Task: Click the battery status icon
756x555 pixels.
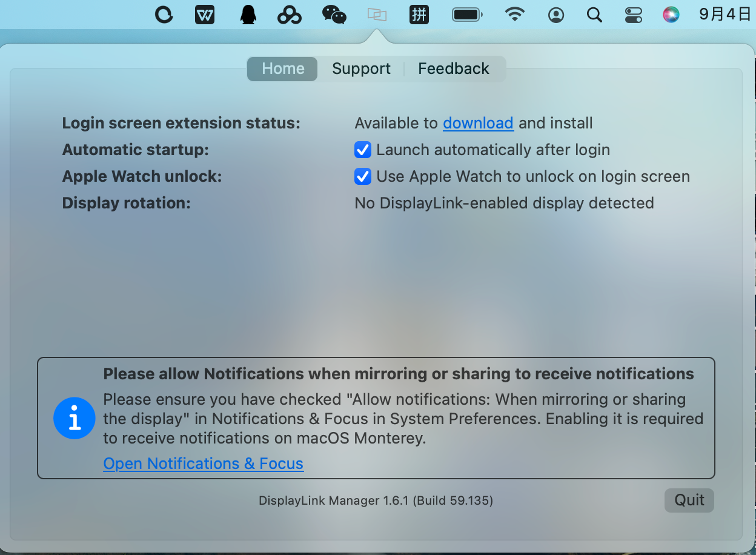Action: click(467, 15)
